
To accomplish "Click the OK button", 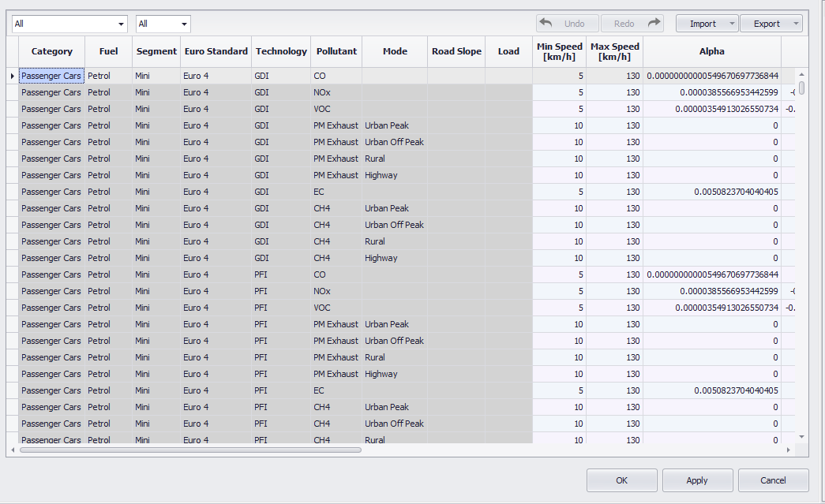I will click(x=621, y=480).
